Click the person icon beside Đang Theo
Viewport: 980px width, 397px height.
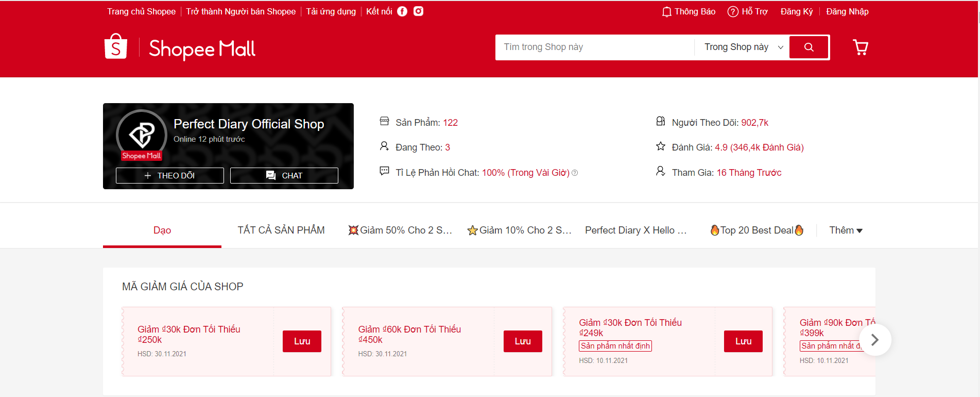click(x=384, y=146)
